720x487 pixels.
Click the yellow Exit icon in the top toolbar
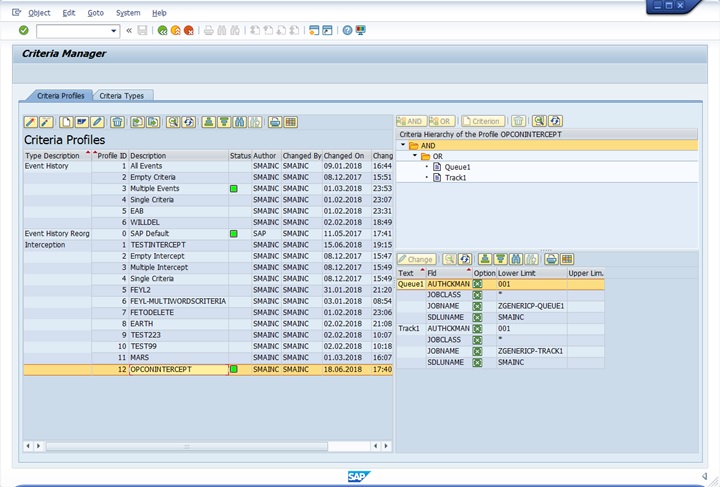click(175, 31)
